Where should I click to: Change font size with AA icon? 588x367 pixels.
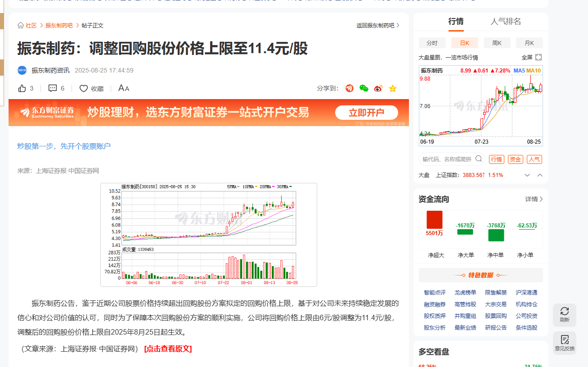[124, 88]
